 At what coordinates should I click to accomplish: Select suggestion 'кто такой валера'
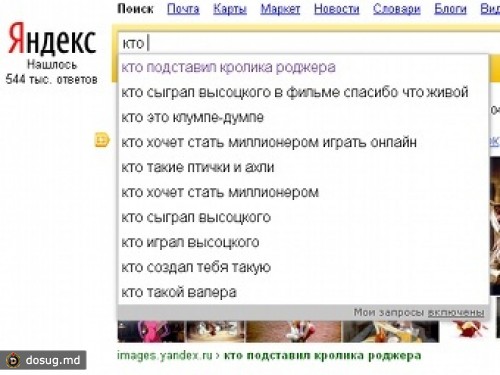[303, 292]
